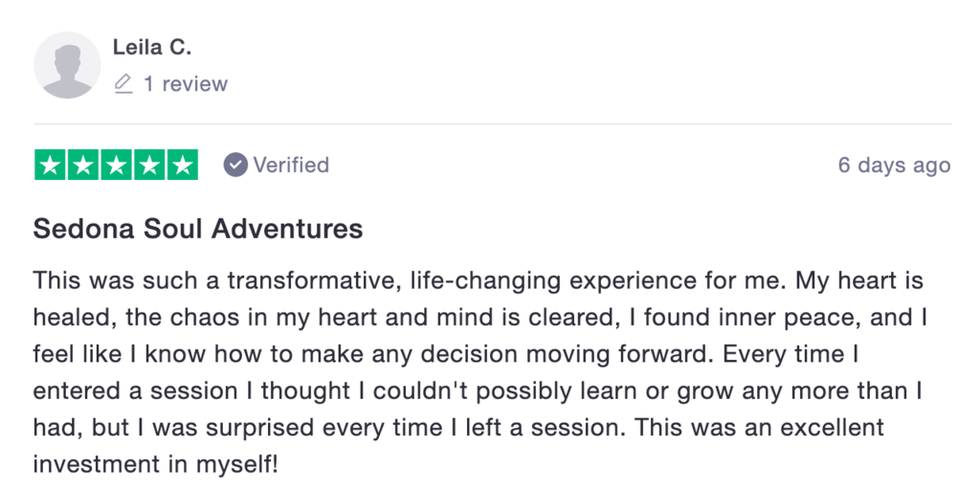
Task: Click the "Verified" label text
Action: (x=291, y=166)
